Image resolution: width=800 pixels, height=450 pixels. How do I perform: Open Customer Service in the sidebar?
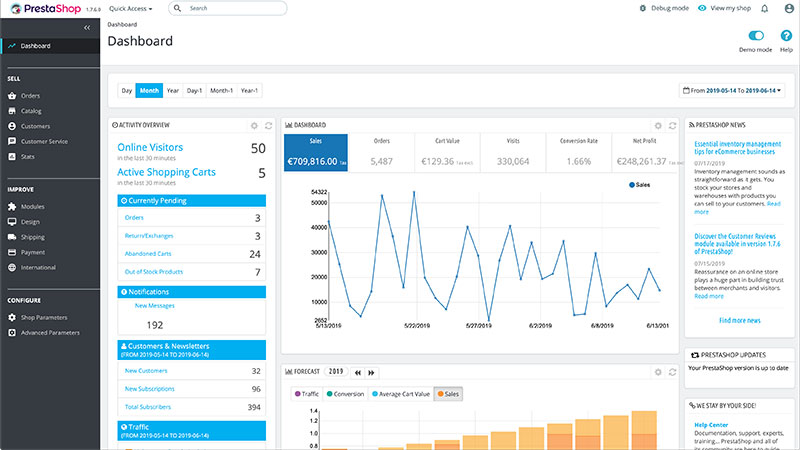pos(44,141)
